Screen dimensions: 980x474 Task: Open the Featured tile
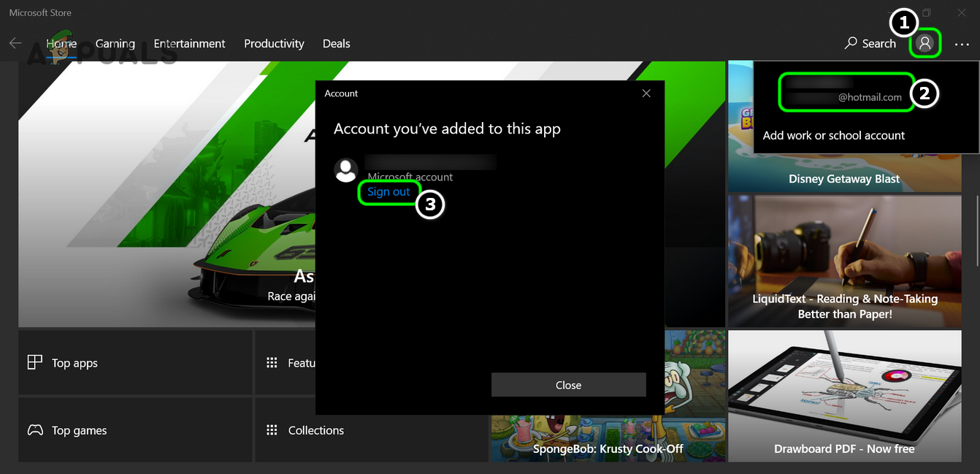click(x=285, y=362)
